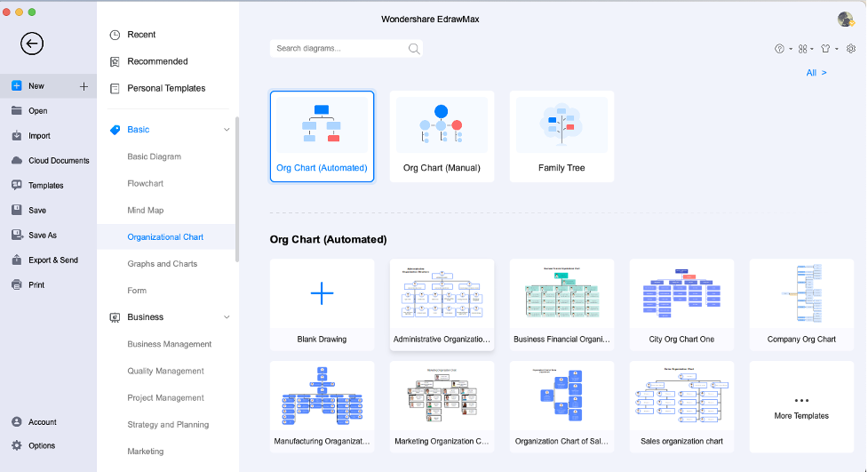Click the Import icon in sidebar
Image resolution: width=868 pixels, height=472 pixels.
point(17,135)
